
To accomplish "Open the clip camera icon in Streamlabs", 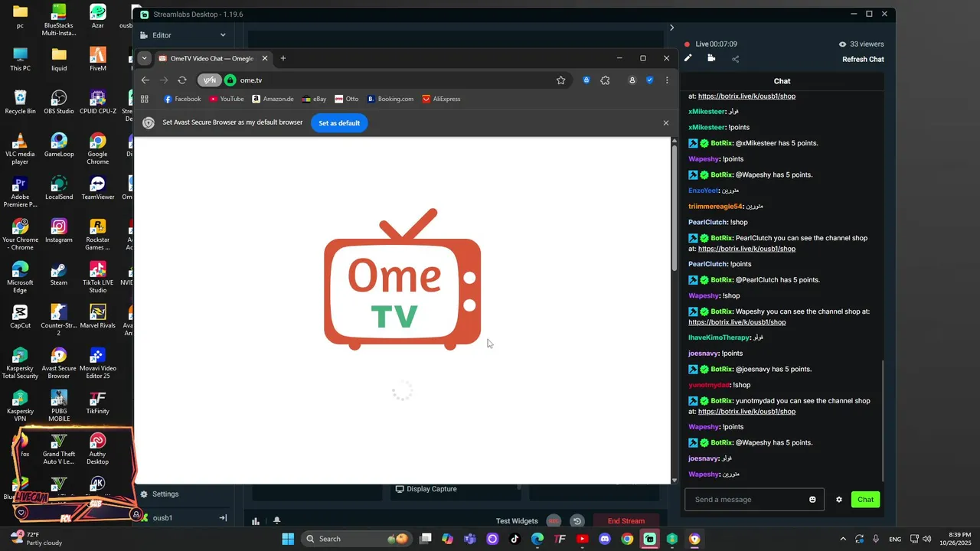I will tap(711, 58).
